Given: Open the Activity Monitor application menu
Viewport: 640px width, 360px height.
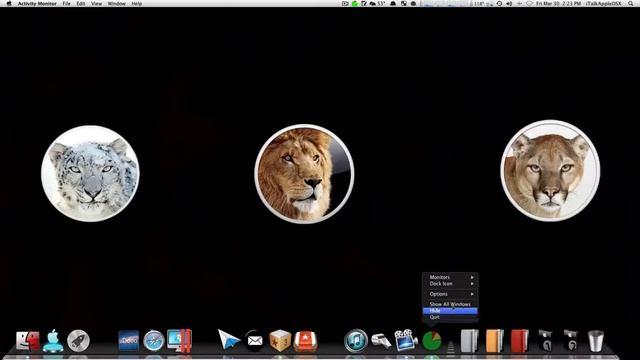Looking at the screenshot, I should (37, 3).
